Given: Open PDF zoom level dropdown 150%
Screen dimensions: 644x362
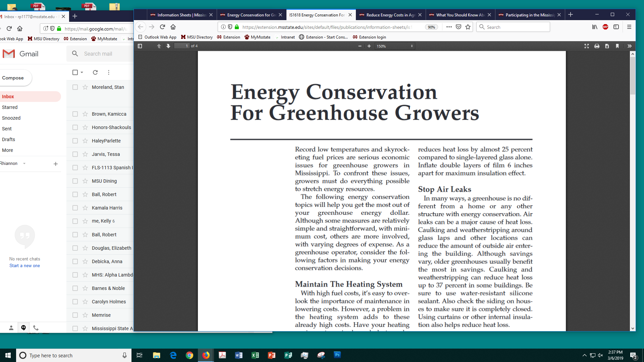Looking at the screenshot, I should tap(395, 46).
